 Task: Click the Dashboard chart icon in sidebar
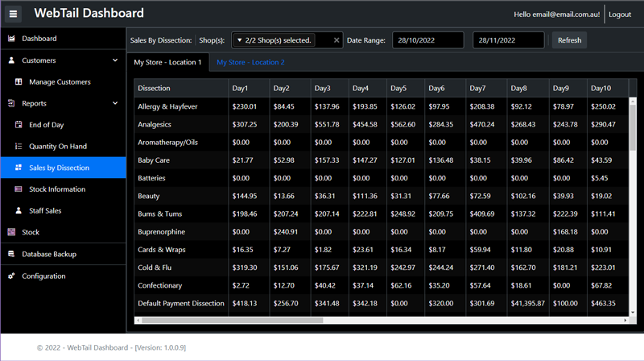point(11,39)
